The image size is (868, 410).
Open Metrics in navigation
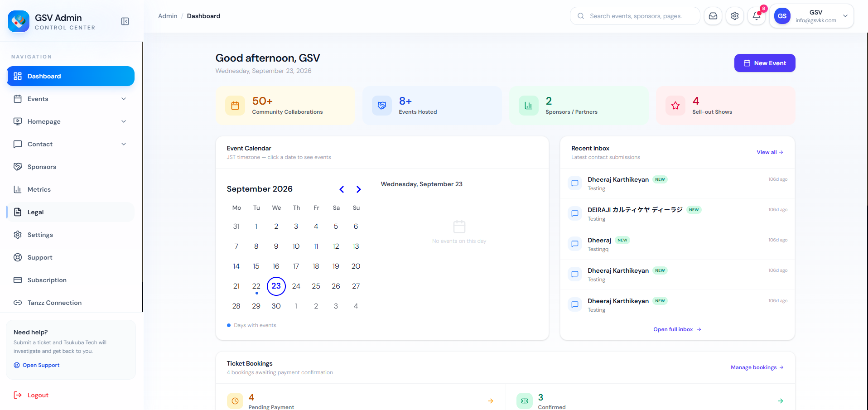pos(71,189)
